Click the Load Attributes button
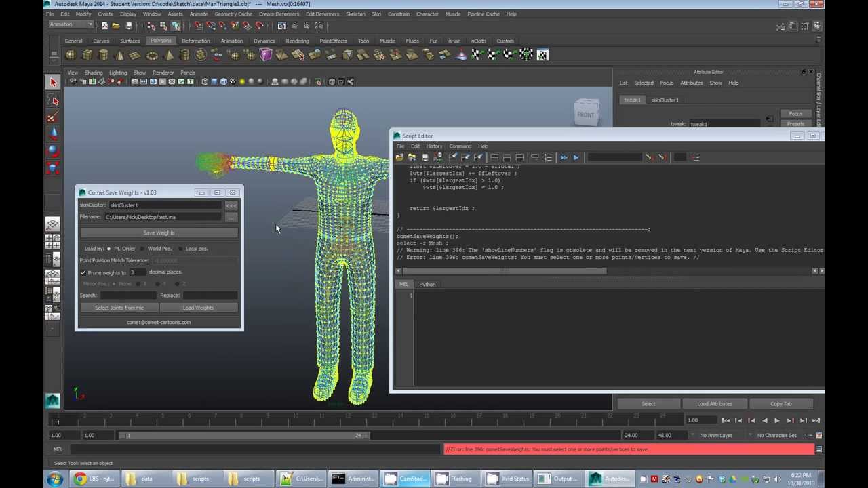 point(715,404)
